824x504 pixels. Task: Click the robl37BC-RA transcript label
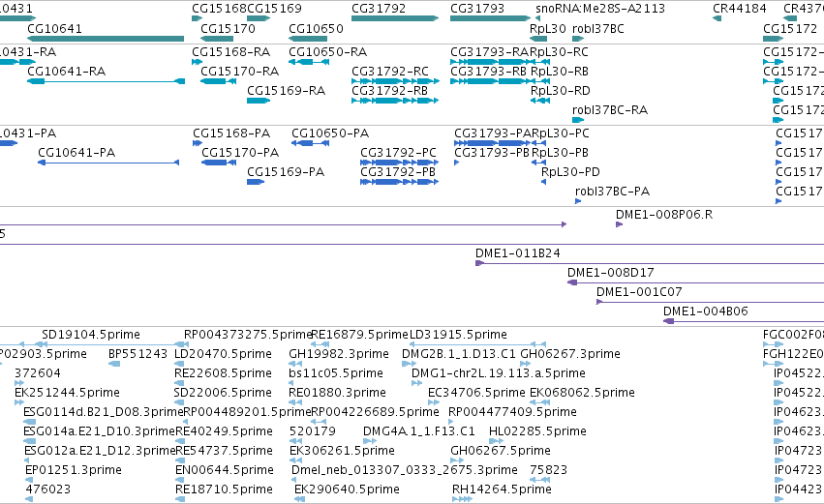[x=610, y=109]
